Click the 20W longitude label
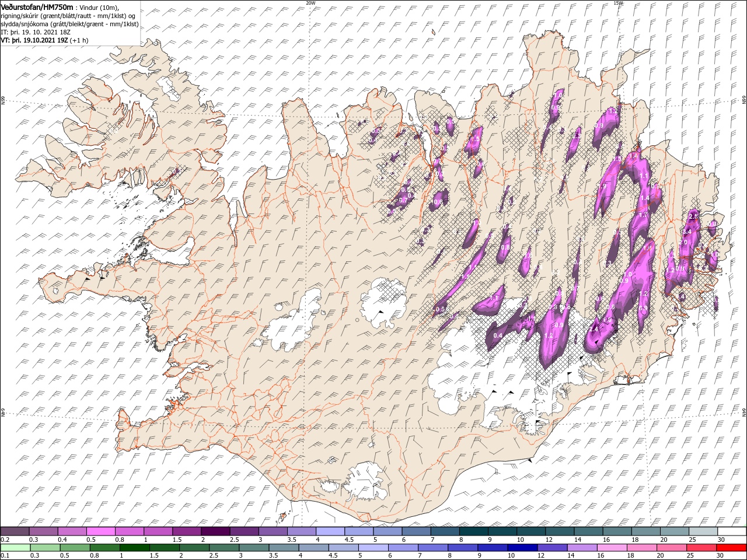This screenshot has width=747, height=560. [x=310, y=2]
